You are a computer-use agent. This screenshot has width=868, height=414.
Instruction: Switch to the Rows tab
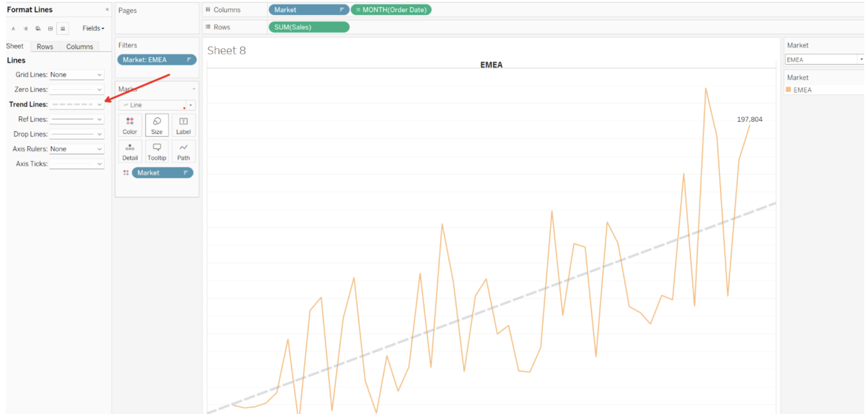(x=45, y=47)
